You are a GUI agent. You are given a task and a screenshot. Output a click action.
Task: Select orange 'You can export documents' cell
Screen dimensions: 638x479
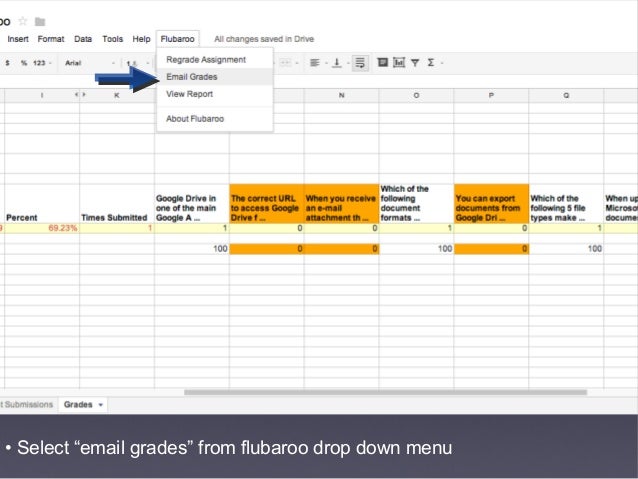tap(491, 203)
